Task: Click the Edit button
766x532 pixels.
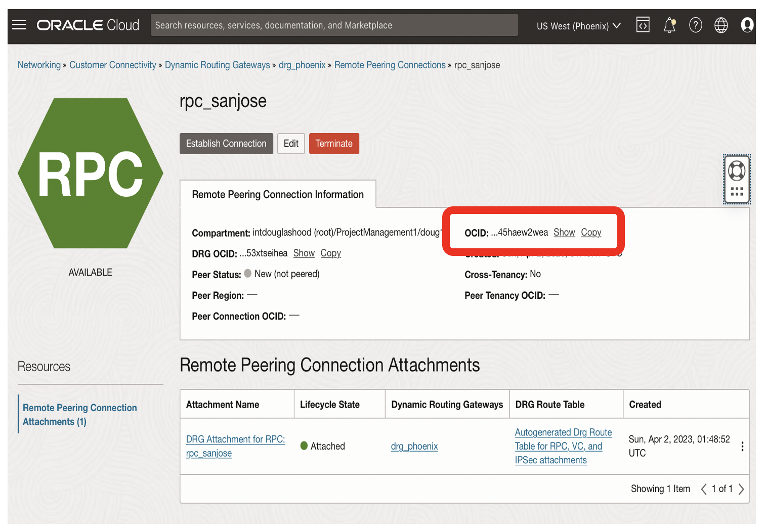Action: click(291, 144)
